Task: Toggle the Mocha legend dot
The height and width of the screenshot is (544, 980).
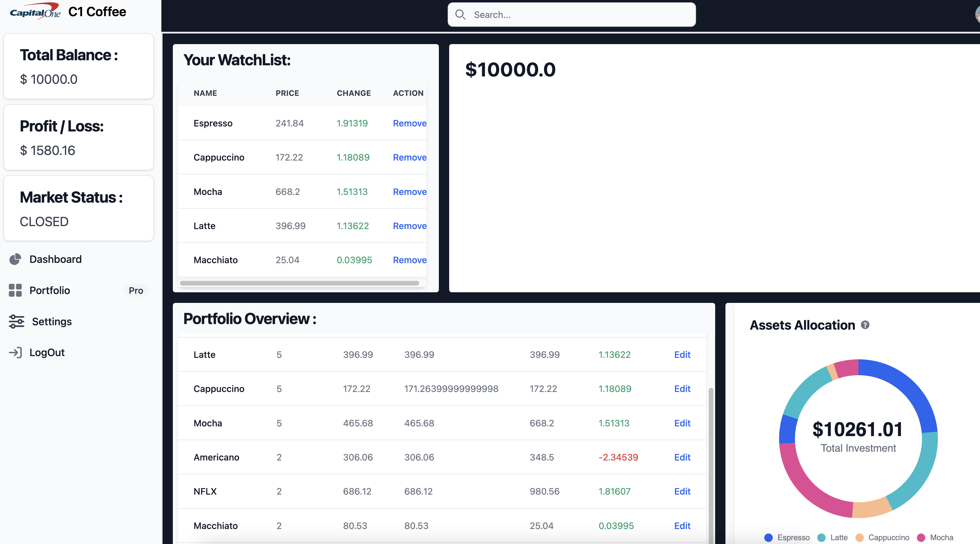Action: coord(921,537)
